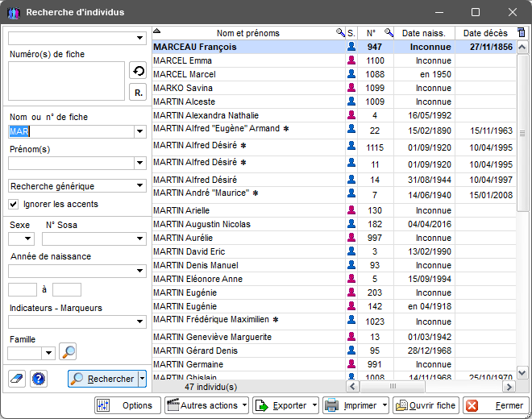532x419 pixels.
Task: Sort by the Date naiss. column header
Action: click(x=424, y=33)
